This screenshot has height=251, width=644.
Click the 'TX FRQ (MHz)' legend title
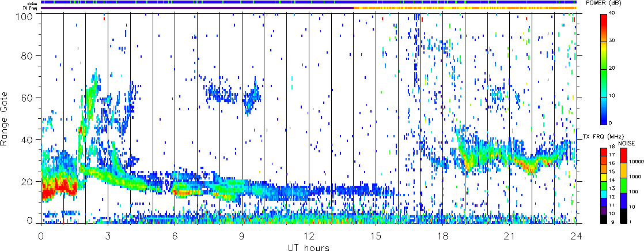point(604,137)
